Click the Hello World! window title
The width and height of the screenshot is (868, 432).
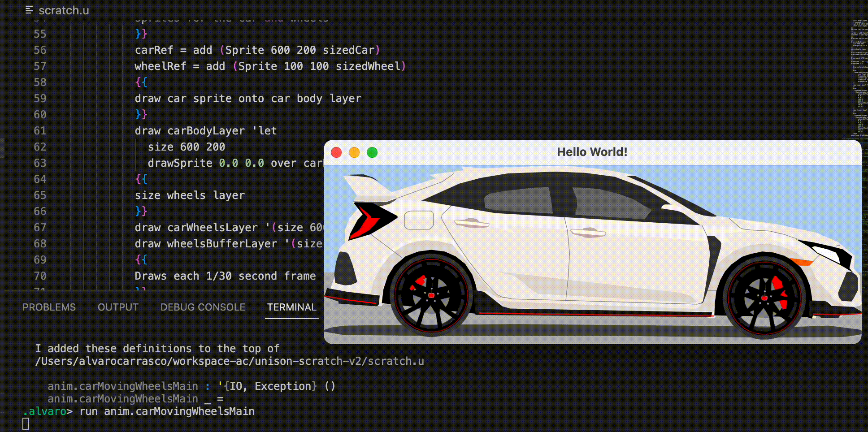click(592, 152)
